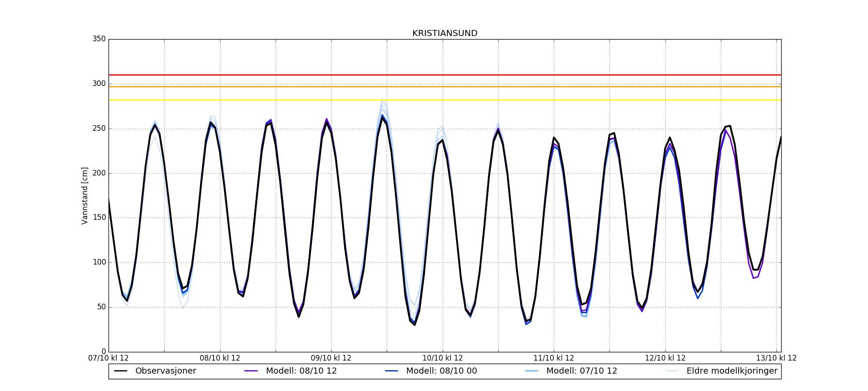Click the dark blue legend line sample

tap(391, 371)
